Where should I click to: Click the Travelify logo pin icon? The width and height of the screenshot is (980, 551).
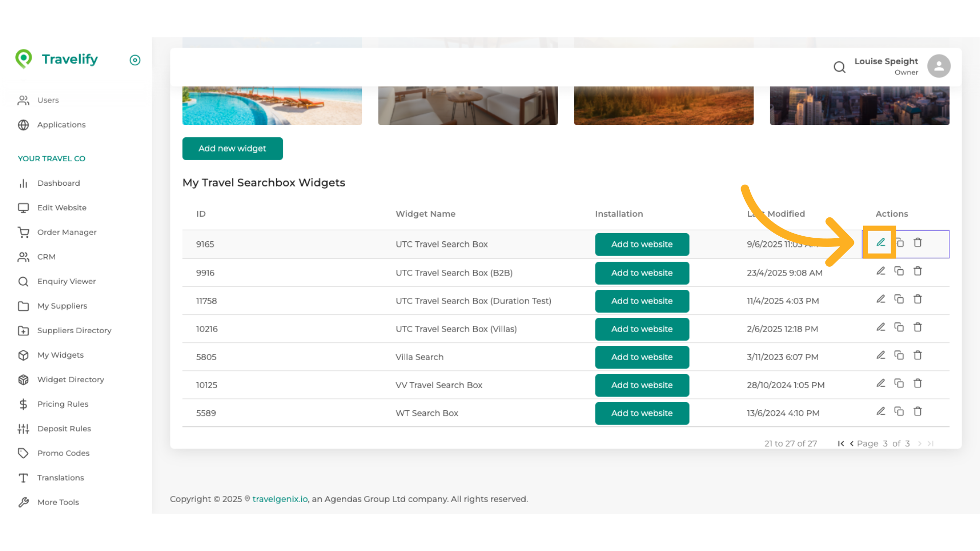click(x=23, y=59)
